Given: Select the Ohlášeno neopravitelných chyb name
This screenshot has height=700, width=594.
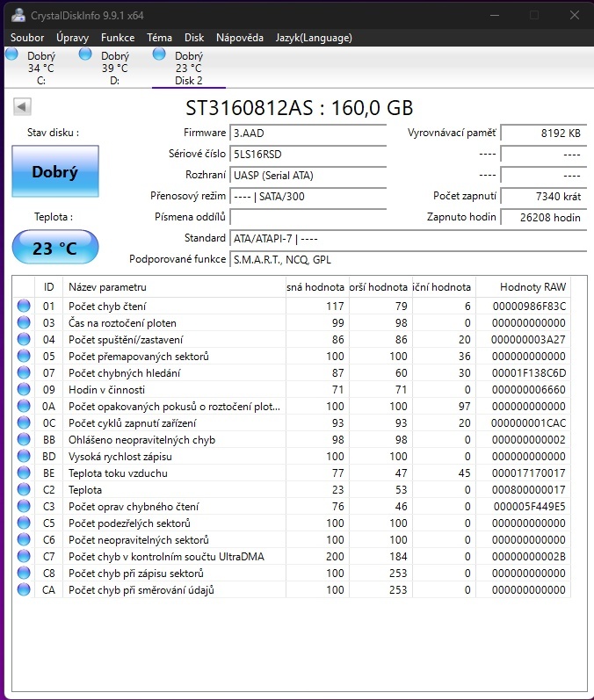Looking at the screenshot, I should (x=142, y=440).
